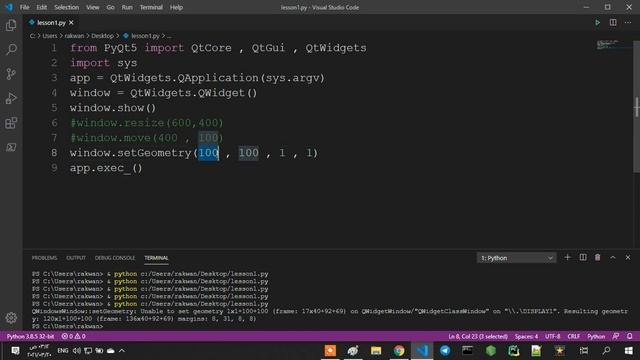Switch to the Output panel tab
This screenshot has width=640, height=360.
76,258
